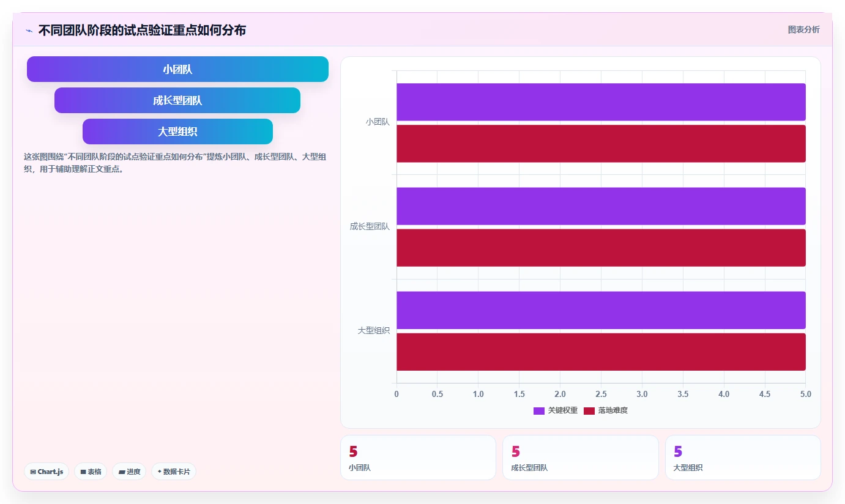845x504 pixels.
Task: Click the title 不同团队阶段的试点验证重点如何分布
Action: coord(142,31)
